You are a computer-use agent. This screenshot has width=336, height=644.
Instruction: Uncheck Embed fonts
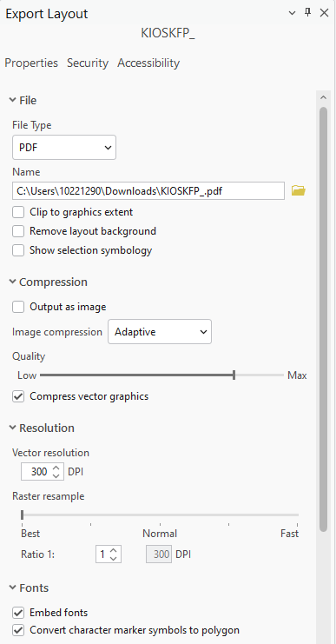coord(18,613)
